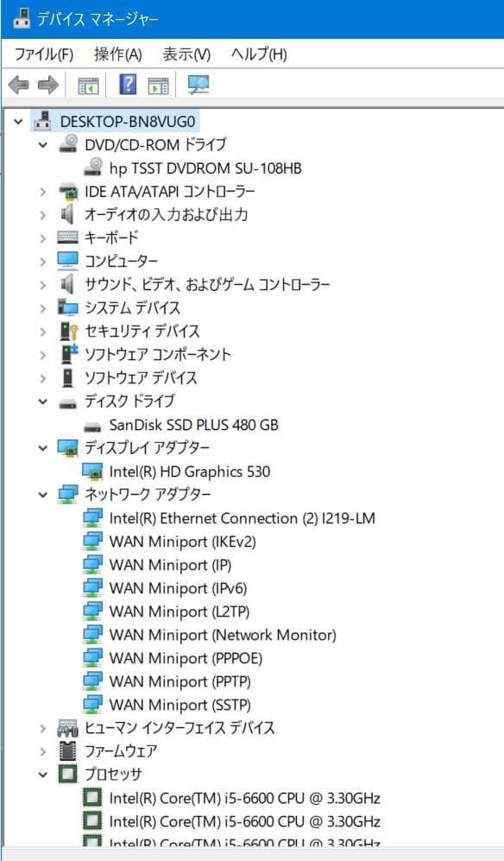Image resolution: width=504 pixels, height=861 pixels.
Task: Click the speaker icon for オーディオの入力および出力
Action: click(67, 214)
